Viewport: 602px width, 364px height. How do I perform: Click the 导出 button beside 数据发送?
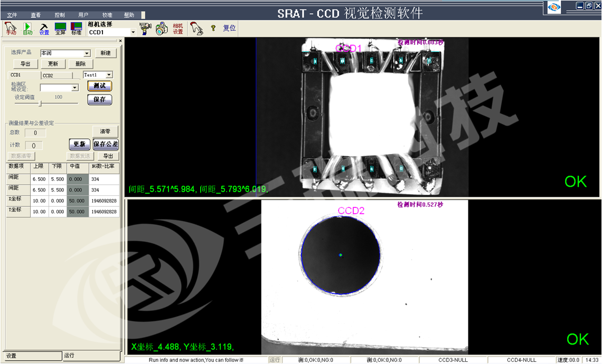(x=108, y=156)
